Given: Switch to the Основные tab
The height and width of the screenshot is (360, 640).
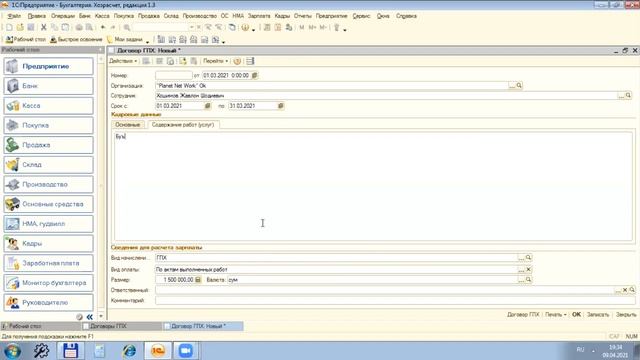Looking at the screenshot, I should pyautogui.click(x=127, y=124).
